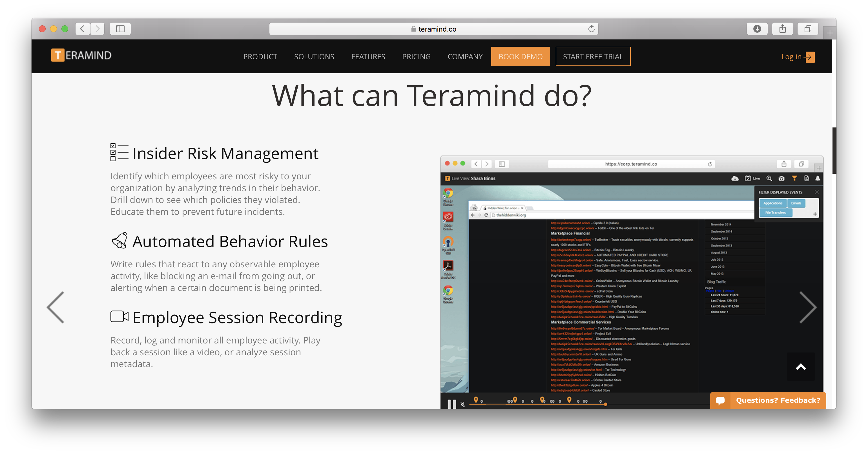Toggle the muted speaker icon in the player

(x=463, y=404)
